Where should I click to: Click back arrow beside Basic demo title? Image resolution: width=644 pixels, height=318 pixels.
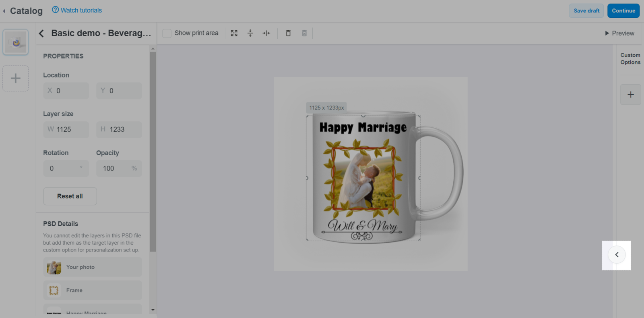point(41,33)
